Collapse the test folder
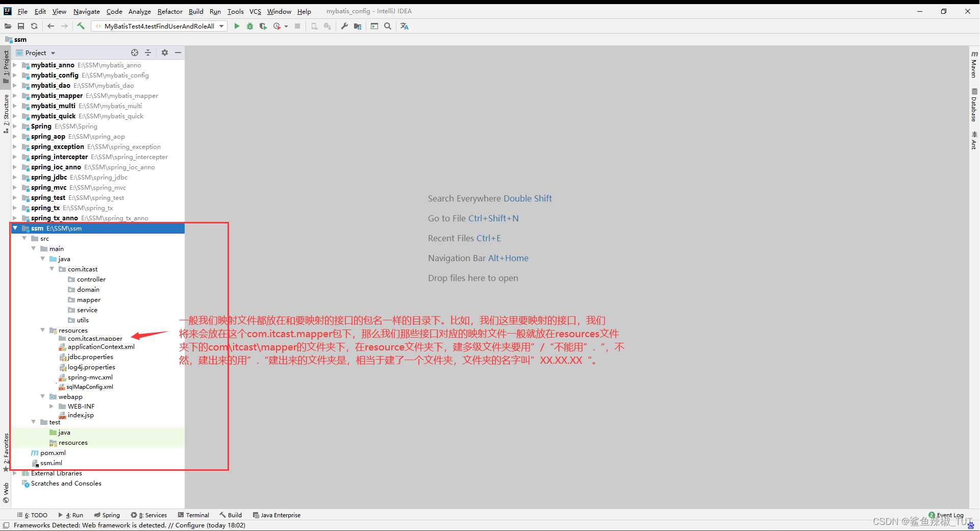Viewport: 980px width, 531px height. [x=34, y=422]
